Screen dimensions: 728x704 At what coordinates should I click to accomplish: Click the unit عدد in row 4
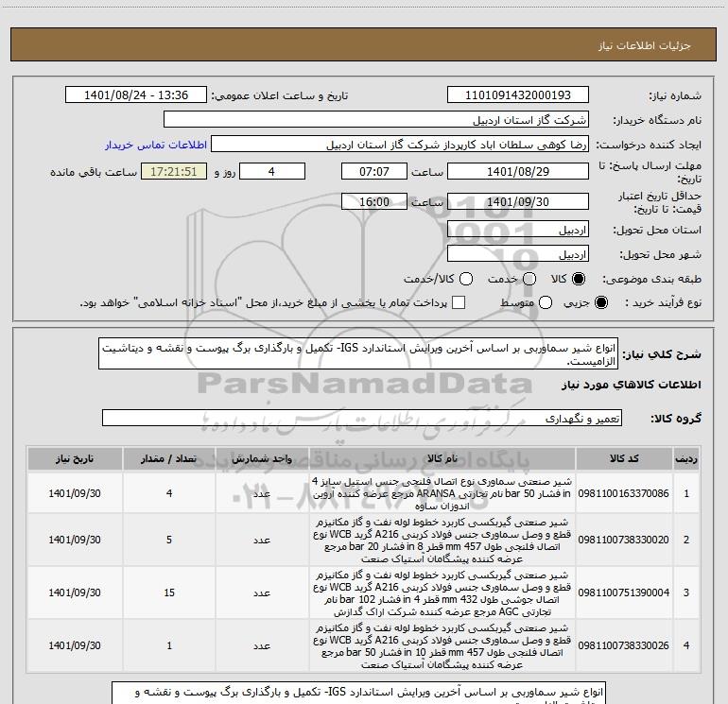[x=262, y=646]
